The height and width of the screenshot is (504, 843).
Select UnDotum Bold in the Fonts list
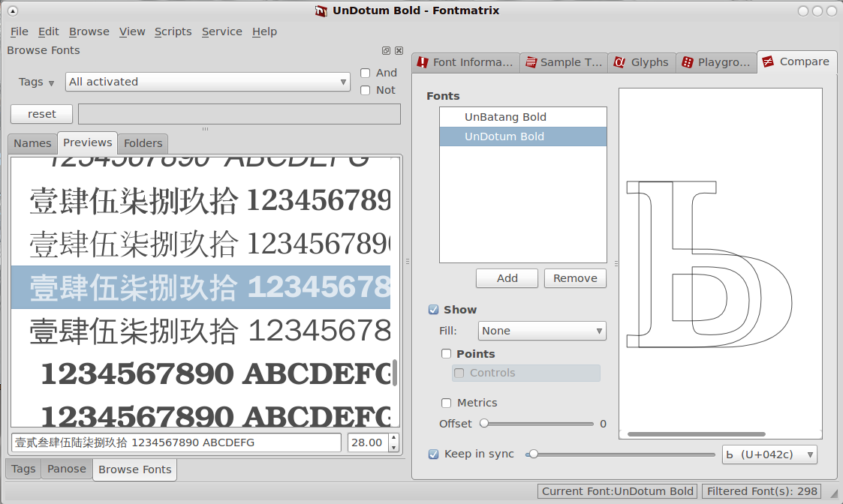click(x=522, y=136)
